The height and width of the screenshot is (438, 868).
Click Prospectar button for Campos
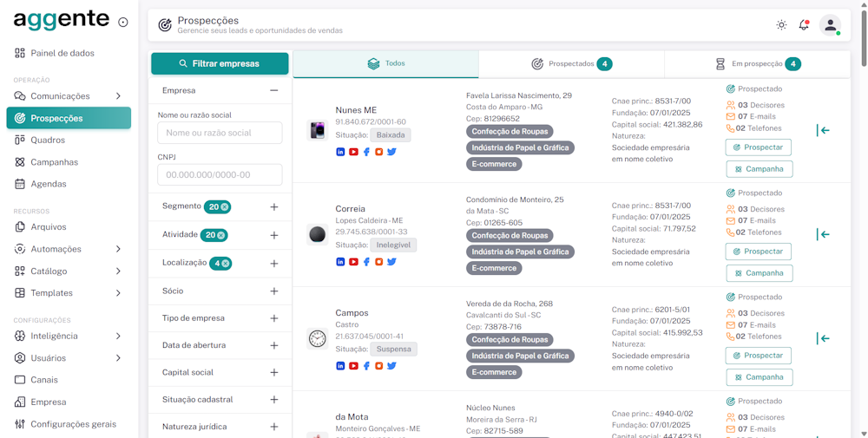pyautogui.click(x=758, y=356)
